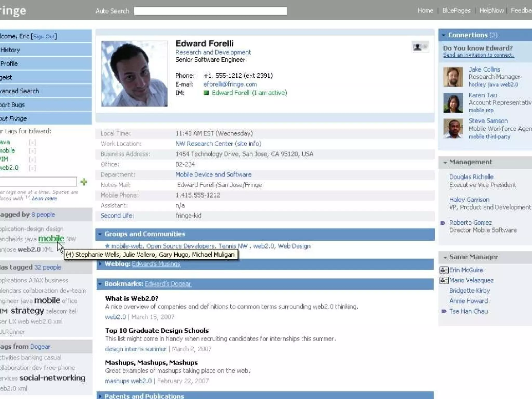Remove the web2.0 tag with its [x]
Viewport: 532px width, 399px height.
(32, 168)
